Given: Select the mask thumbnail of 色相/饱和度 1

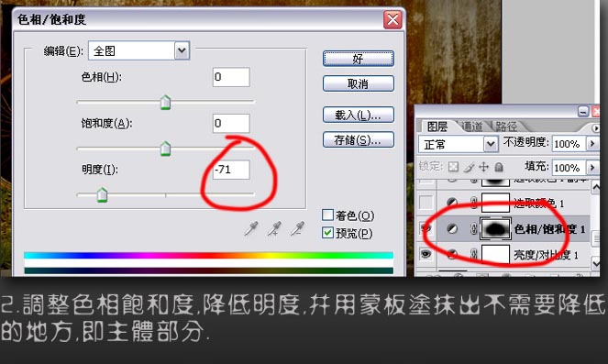Looking at the screenshot, I should point(495,228).
